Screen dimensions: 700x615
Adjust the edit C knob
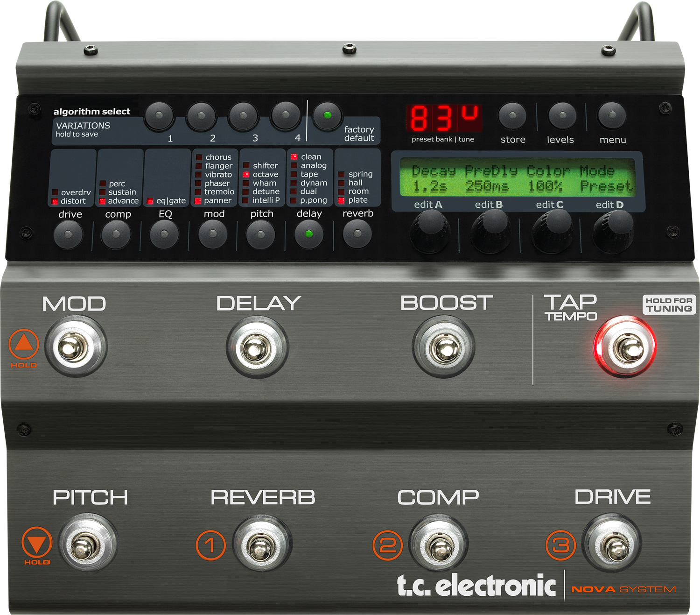tap(553, 231)
